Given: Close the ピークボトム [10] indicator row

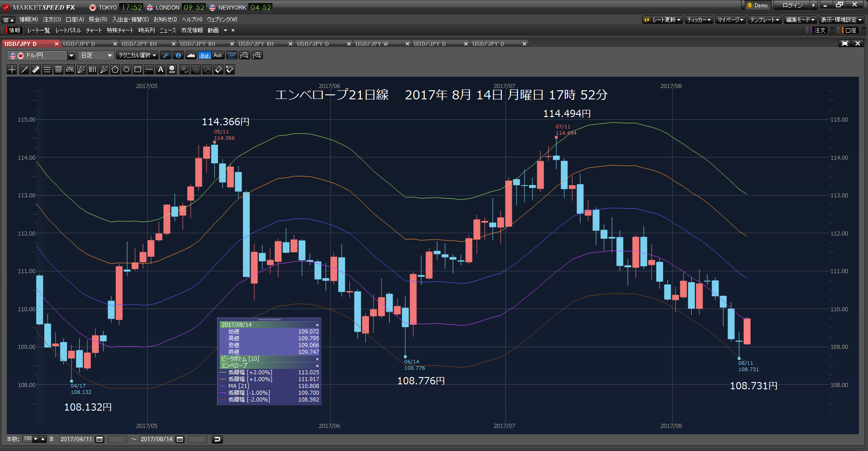Looking at the screenshot, I should (x=317, y=359).
